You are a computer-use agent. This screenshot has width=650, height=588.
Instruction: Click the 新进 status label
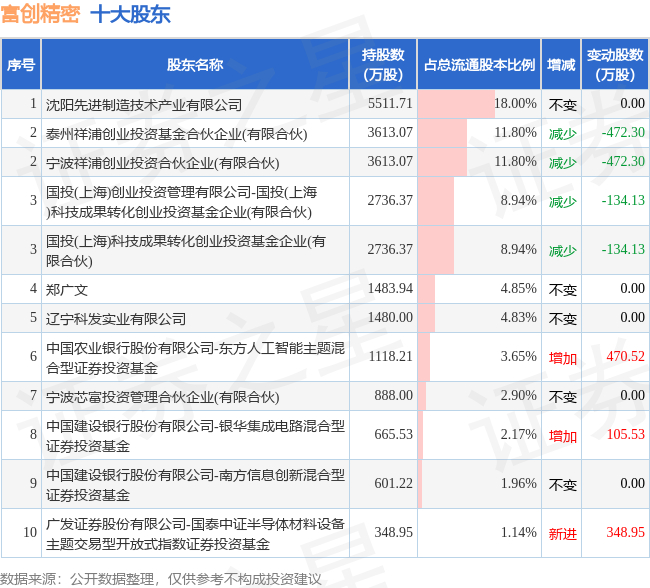(563, 533)
